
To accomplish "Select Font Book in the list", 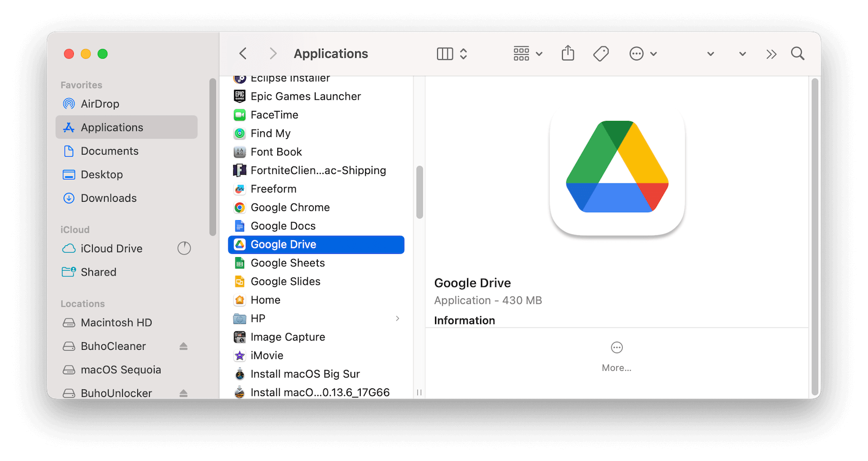I will 316,152.
